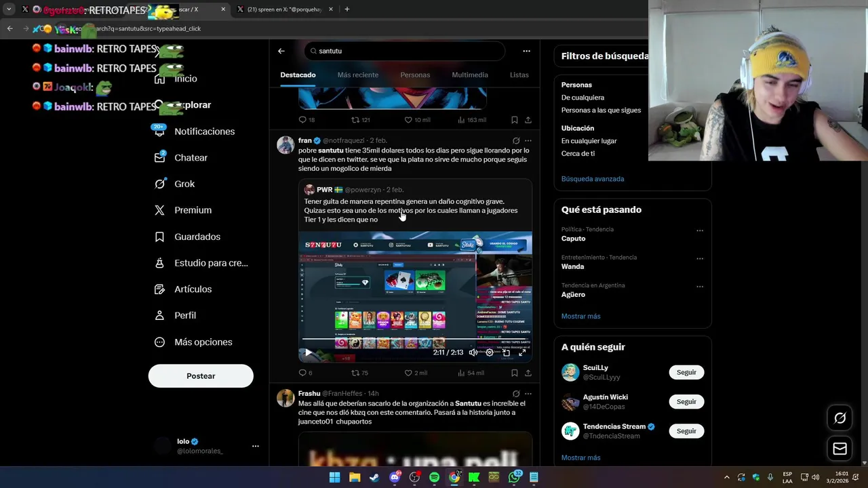Open the search options three-dot menu
This screenshot has height=488, width=868.
point(526,51)
